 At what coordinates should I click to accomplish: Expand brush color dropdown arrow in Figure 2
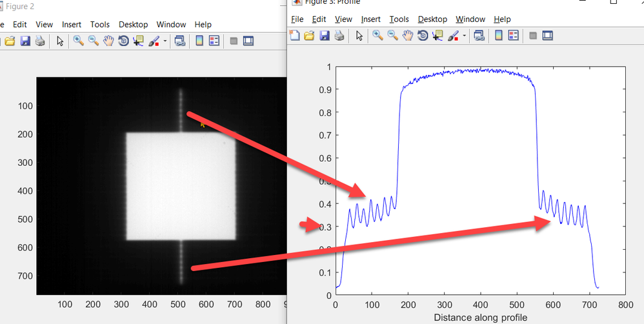[x=165, y=41]
